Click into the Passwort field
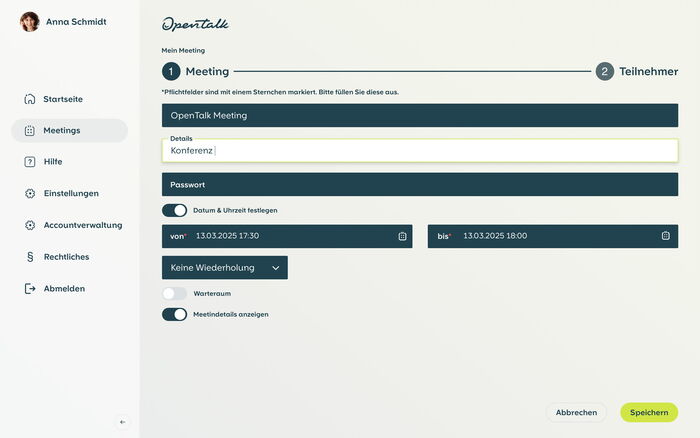Viewport: 700px width, 438px height. pos(420,185)
